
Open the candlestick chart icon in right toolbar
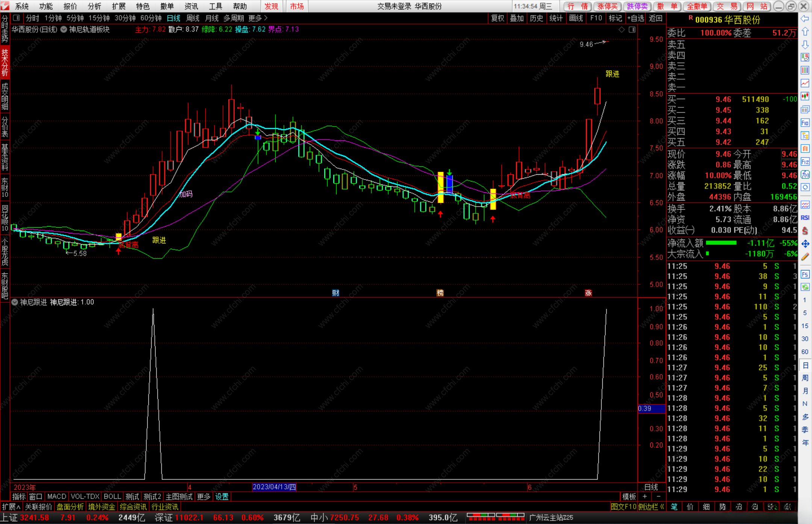(805, 97)
